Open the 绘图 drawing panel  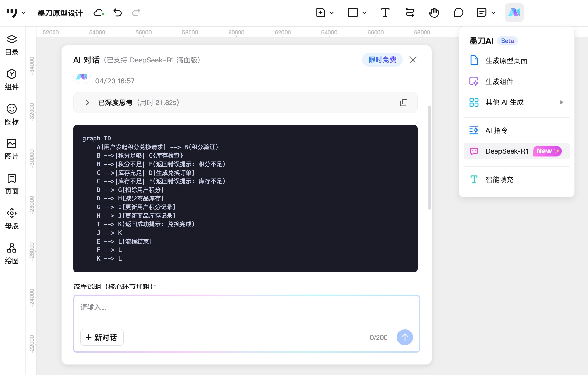[x=12, y=254]
